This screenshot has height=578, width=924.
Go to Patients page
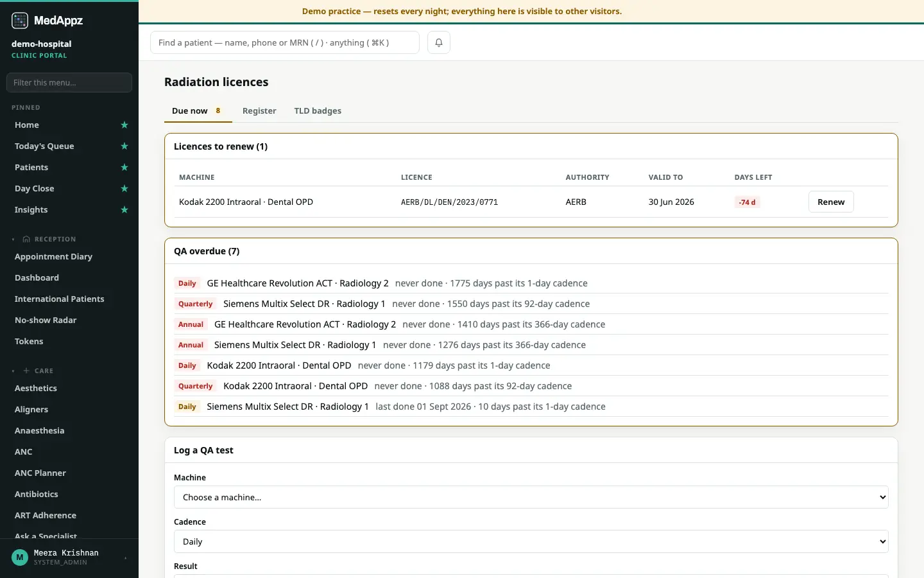[31, 167]
